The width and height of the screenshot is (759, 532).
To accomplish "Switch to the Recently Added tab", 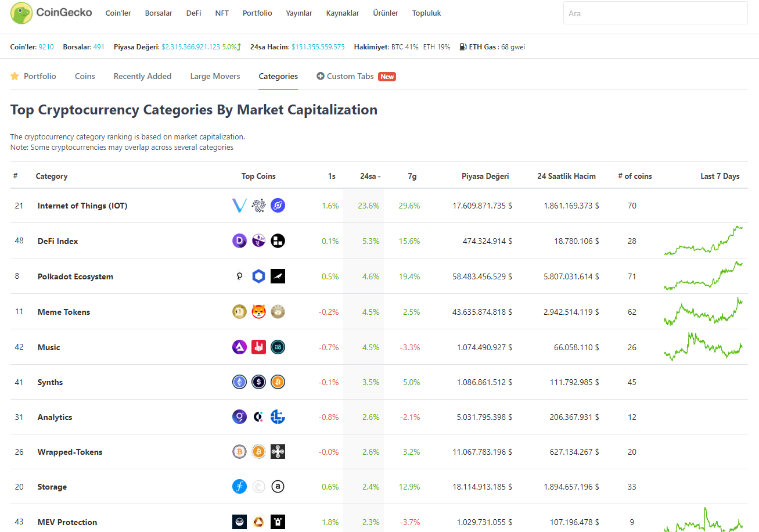I will [x=142, y=76].
